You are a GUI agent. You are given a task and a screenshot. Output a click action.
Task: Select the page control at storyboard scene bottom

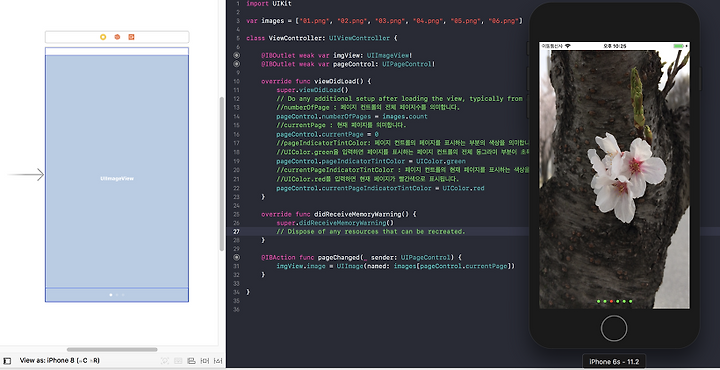pos(117,295)
